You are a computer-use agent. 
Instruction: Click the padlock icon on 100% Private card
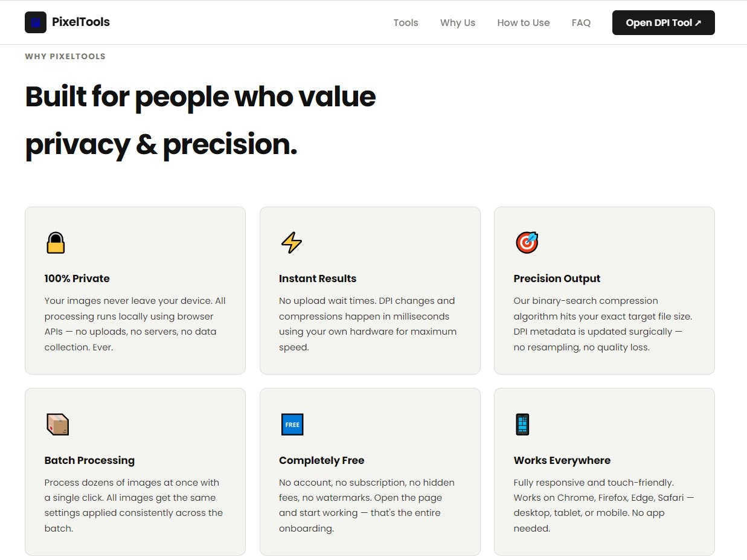pyautogui.click(x=56, y=243)
